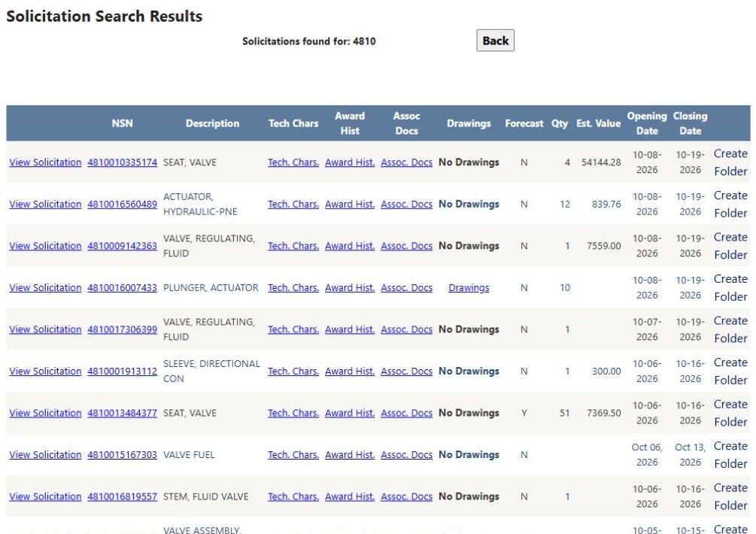This screenshot has width=756, height=534.
Task: Select the 'Solicitations found for: 4810' text
Action: (x=308, y=41)
